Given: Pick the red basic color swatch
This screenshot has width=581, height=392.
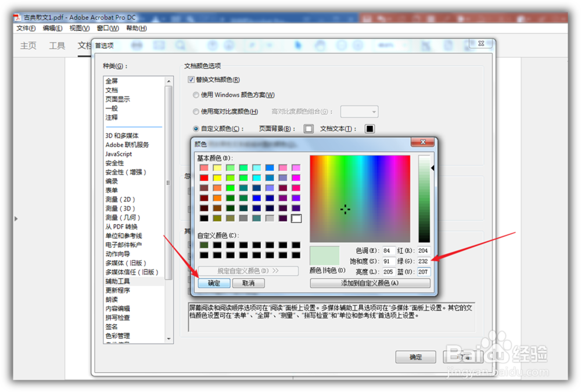Looking at the screenshot, I should [x=204, y=178].
